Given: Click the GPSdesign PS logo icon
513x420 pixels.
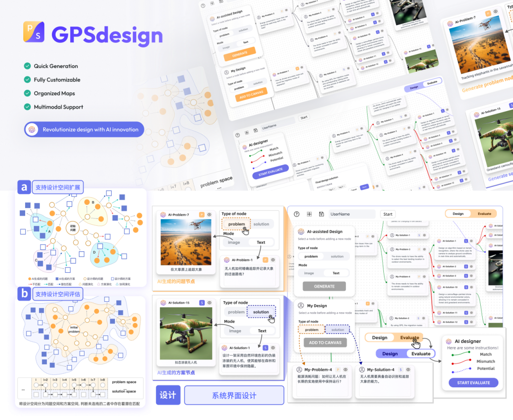Looking at the screenshot, I should click(x=34, y=32).
